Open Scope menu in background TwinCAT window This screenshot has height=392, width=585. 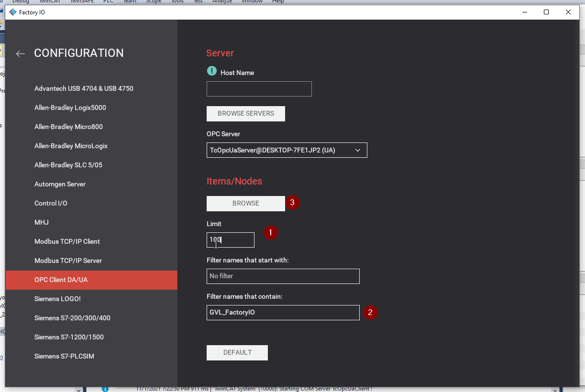tap(154, 1)
